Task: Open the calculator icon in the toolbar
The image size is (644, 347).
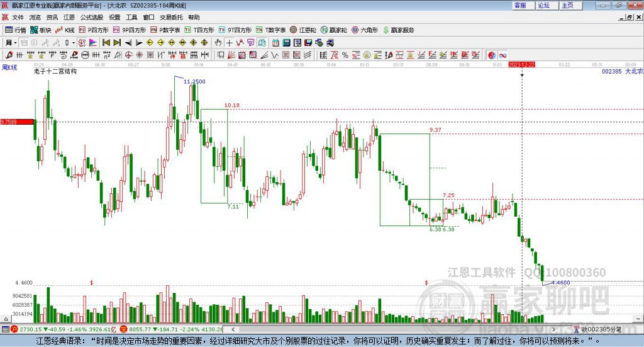Action: click(286, 43)
